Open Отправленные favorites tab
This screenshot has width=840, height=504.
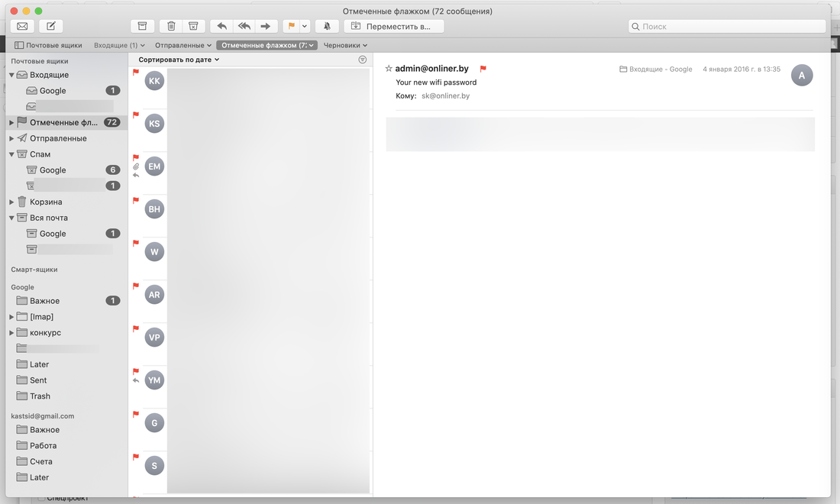point(183,45)
